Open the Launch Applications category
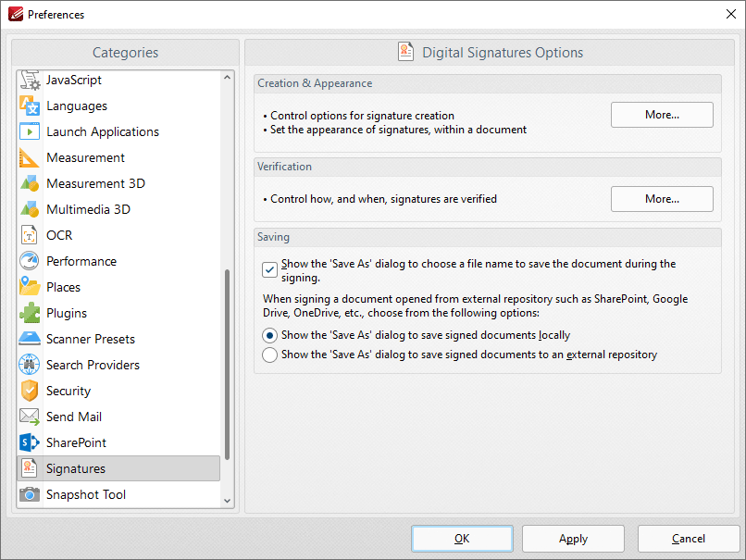Image resolution: width=746 pixels, height=560 pixels. coord(118,131)
